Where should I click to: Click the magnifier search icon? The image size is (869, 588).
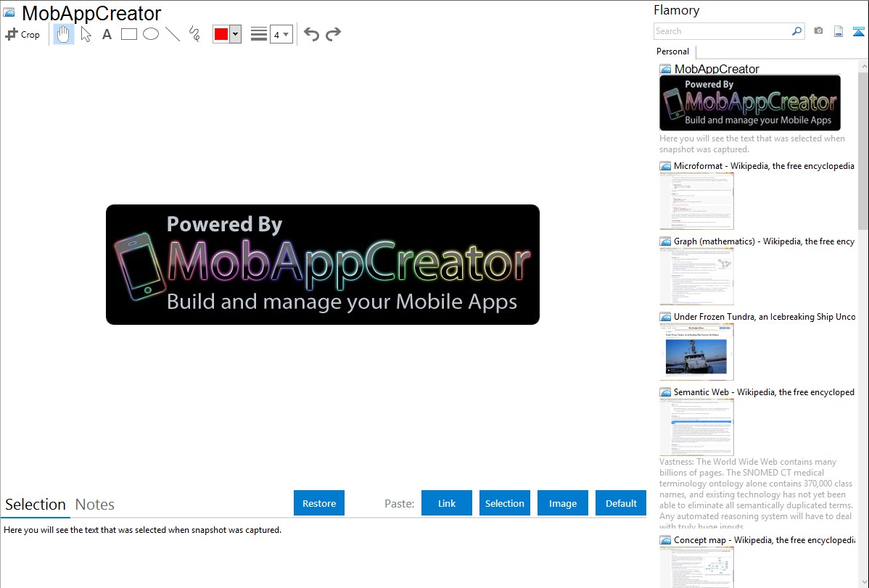tap(797, 31)
